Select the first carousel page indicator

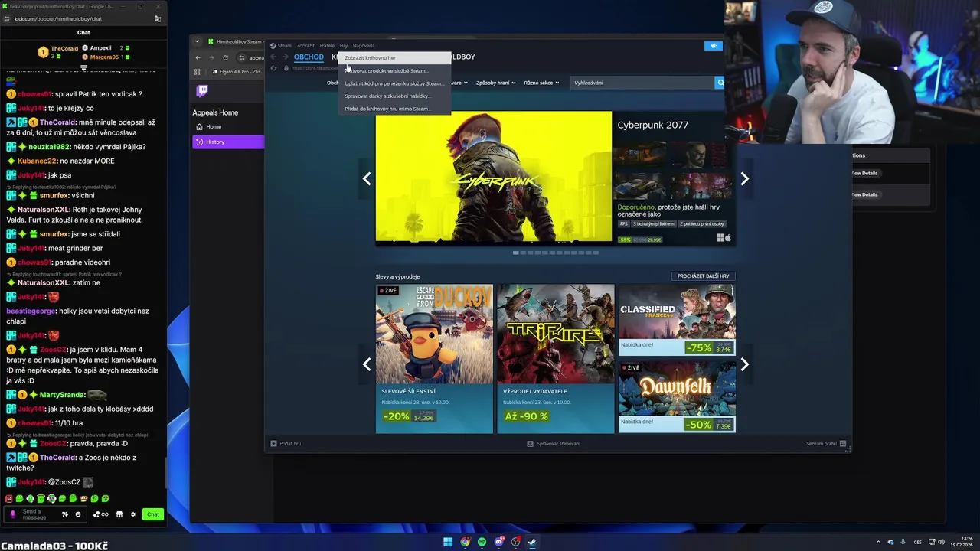pos(516,253)
